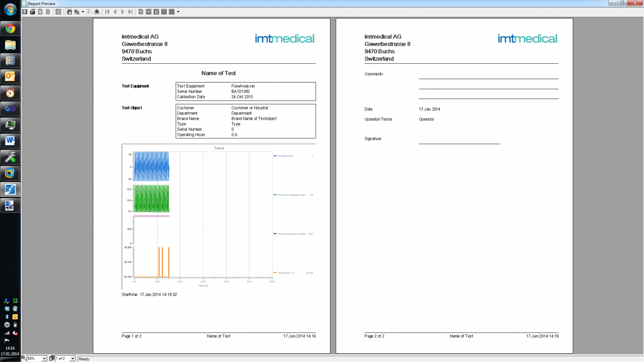Toggle the multi-page grid view
Viewport: 644px width, 362px height.
(172, 11)
